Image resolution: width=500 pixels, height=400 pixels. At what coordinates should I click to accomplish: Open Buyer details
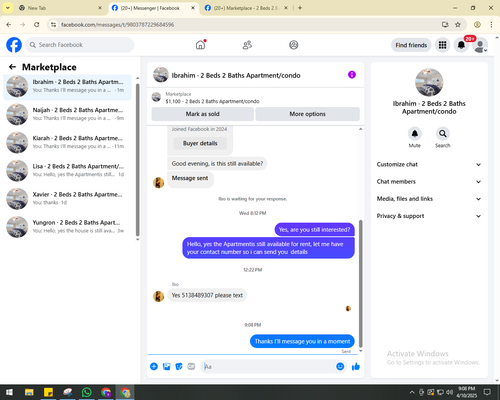click(x=200, y=143)
